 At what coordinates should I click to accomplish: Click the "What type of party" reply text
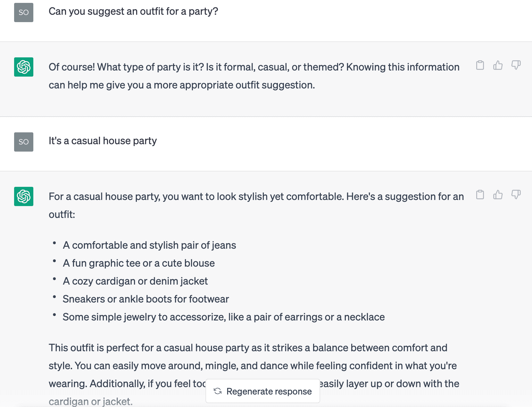pos(254,76)
